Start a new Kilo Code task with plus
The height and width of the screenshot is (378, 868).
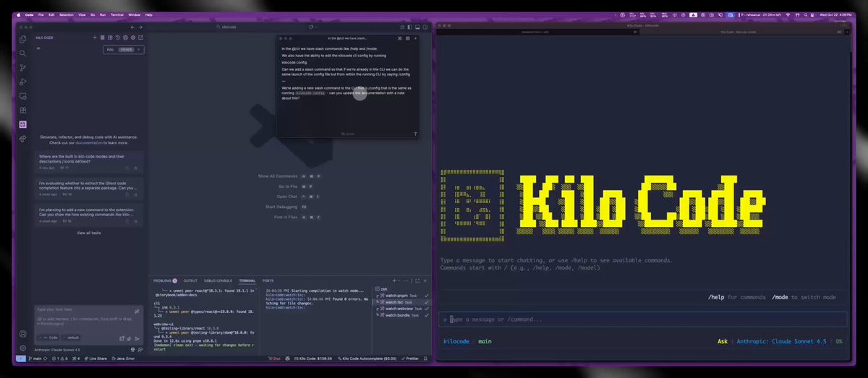point(94,37)
